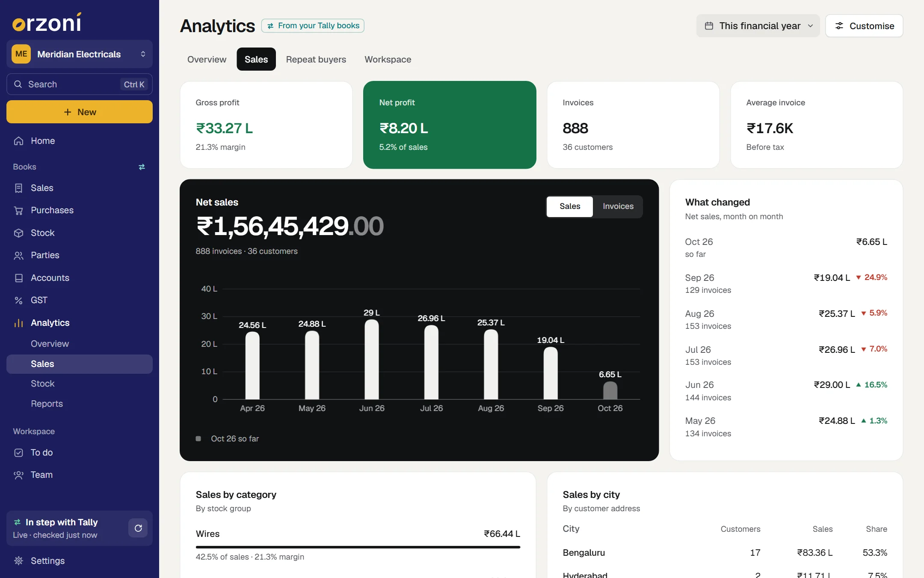Click the Customise sliders icon
924x578 pixels.
(839, 26)
